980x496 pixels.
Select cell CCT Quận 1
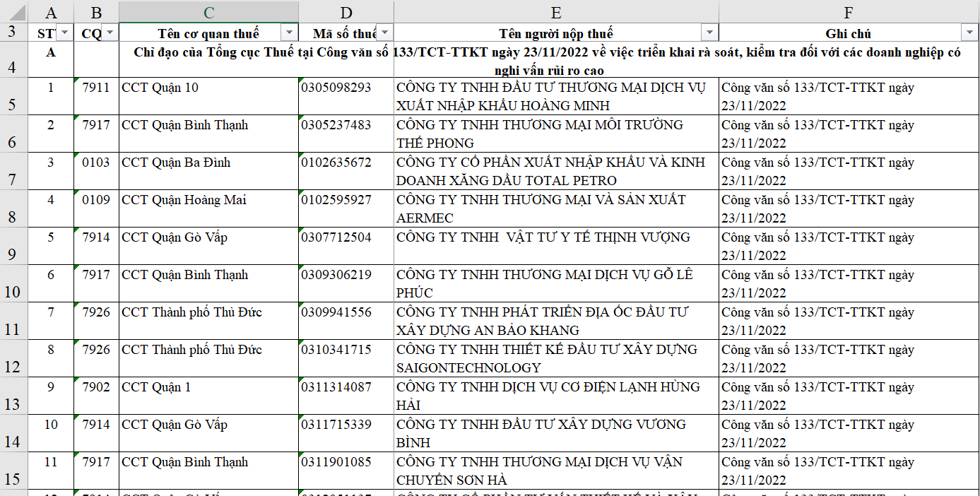pyautogui.click(x=208, y=396)
